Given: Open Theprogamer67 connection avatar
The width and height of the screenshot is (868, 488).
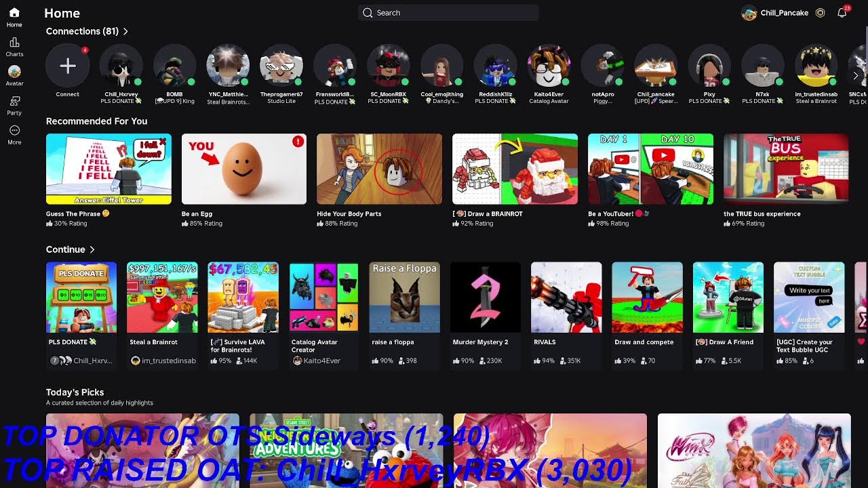Looking at the screenshot, I should point(281,66).
